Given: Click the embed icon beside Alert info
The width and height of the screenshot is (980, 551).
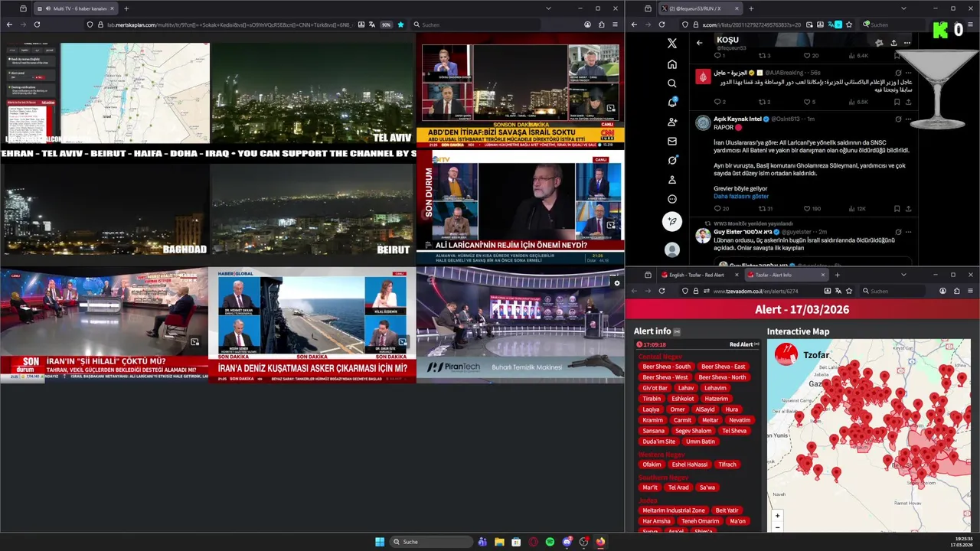Looking at the screenshot, I should click(x=677, y=331).
